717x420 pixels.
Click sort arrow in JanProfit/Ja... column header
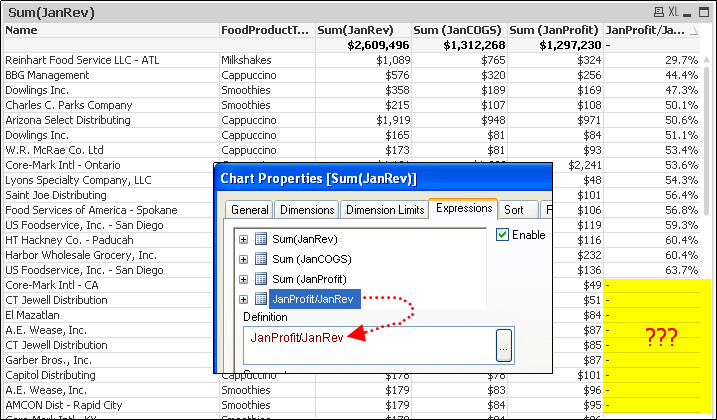click(694, 30)
